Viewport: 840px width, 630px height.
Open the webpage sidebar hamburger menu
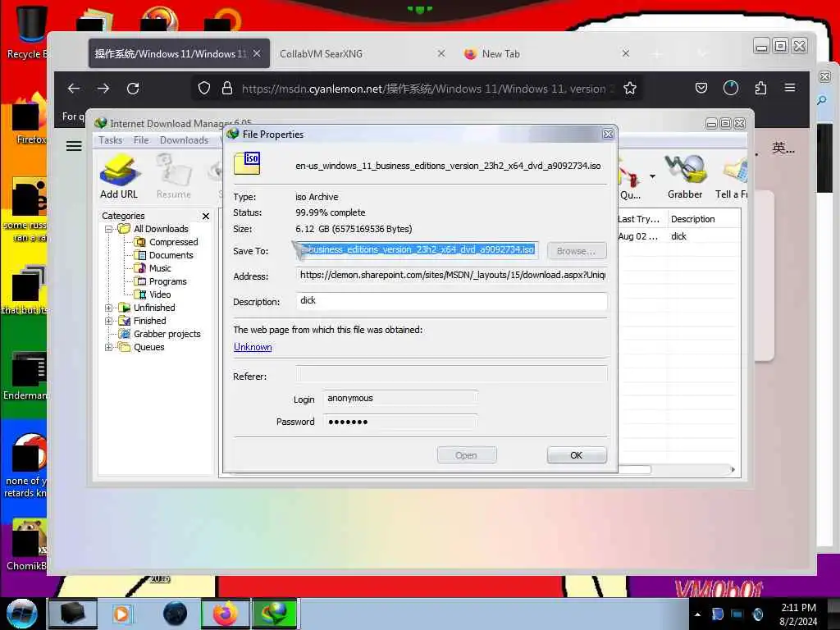click(74, 146)
